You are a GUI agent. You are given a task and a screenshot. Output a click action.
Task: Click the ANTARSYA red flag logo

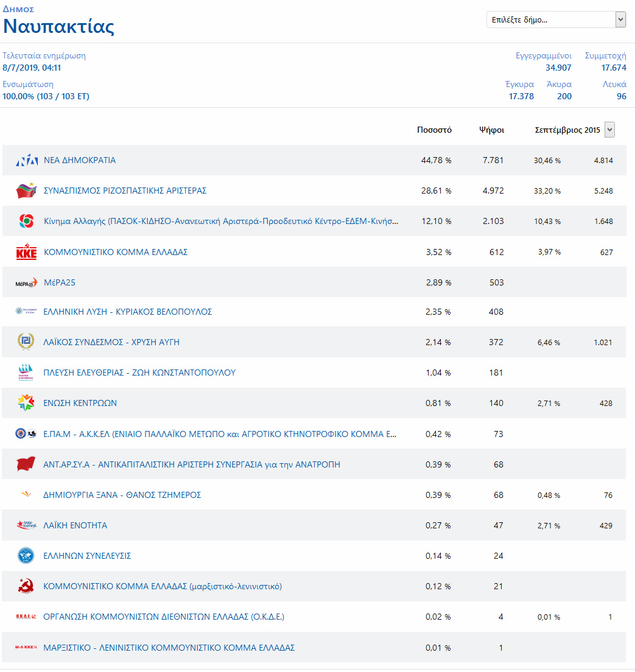pos(26,464)
